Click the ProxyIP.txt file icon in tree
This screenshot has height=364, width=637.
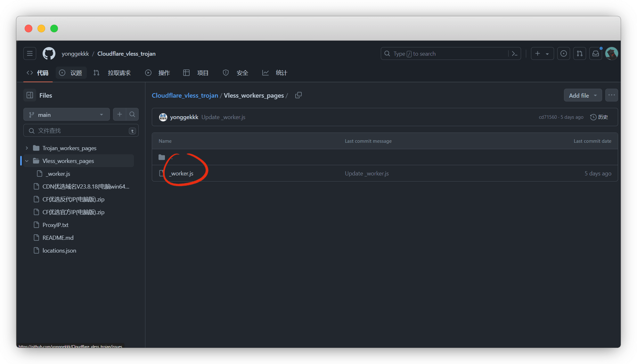pyautogui.click(x=37, y=225)
